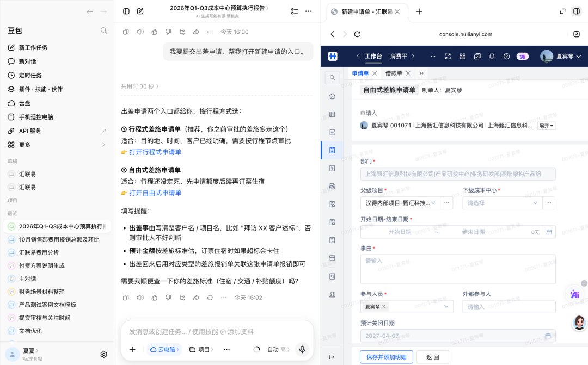Read aloud the reply timestamped 今天 16:02
588x365 pixels.
tap(140, 298)
